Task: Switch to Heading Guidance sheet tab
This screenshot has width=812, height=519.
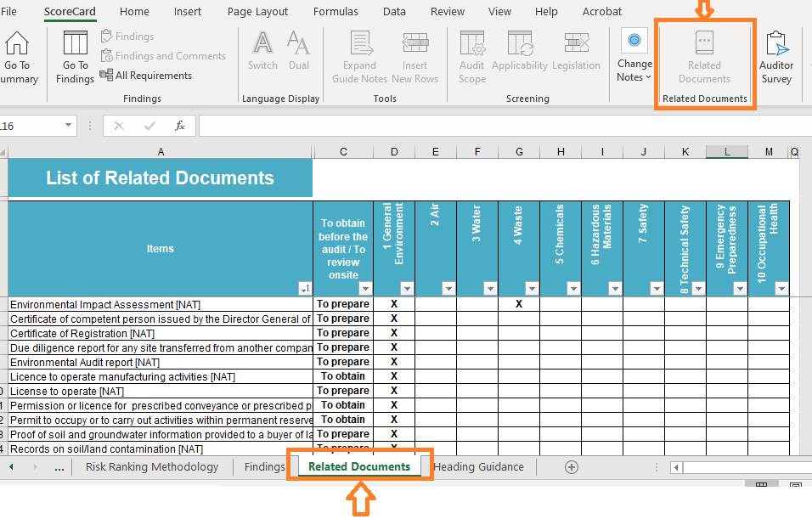Action: [478, 467]
